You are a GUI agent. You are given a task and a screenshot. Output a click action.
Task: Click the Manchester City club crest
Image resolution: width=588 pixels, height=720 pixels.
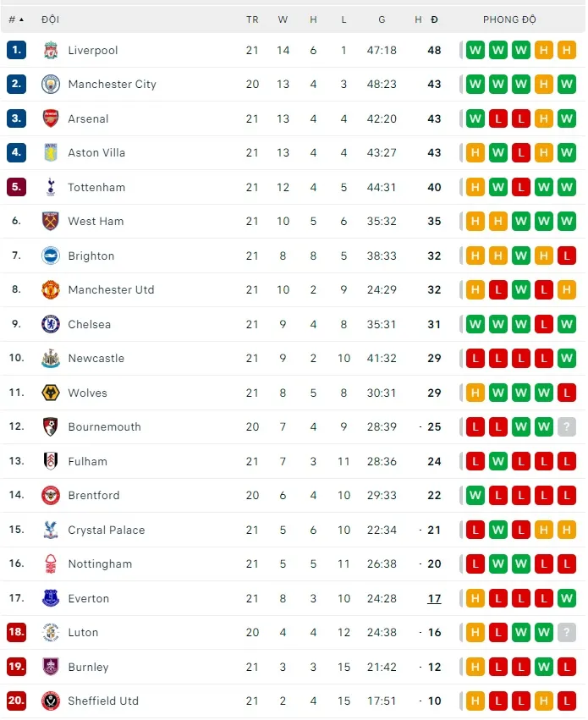tap(51, 85)
